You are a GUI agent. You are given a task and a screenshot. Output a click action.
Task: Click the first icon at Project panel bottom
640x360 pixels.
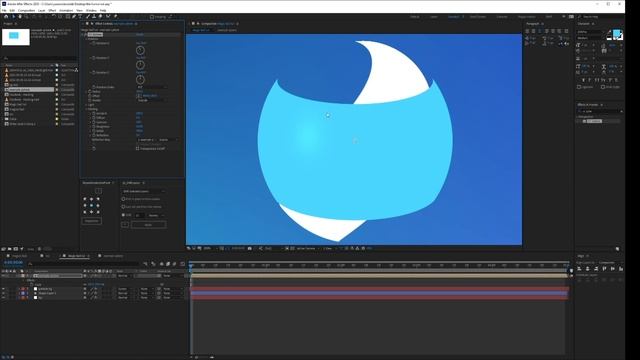tap(3, 249)
